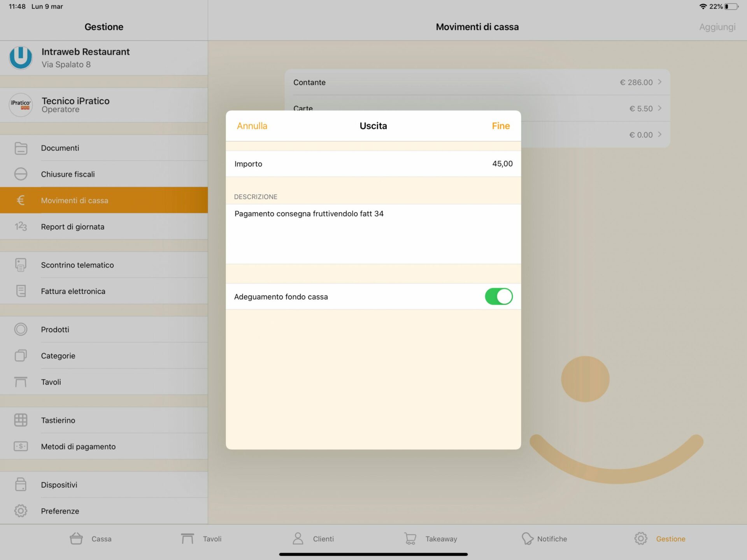The image size is (747, 560).
Task: Open Tastierino in sidebar
Action: 104,420
